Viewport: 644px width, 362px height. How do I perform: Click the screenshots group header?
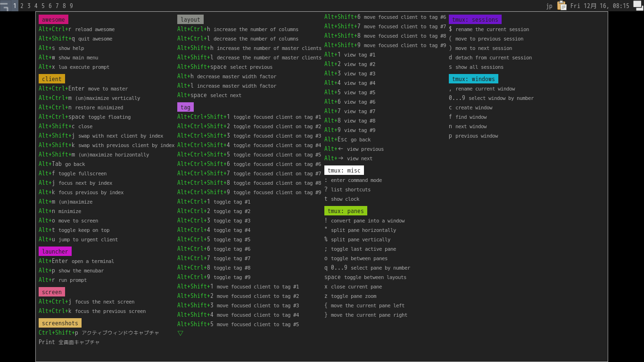pyautogui.click(x=60, y=323)
